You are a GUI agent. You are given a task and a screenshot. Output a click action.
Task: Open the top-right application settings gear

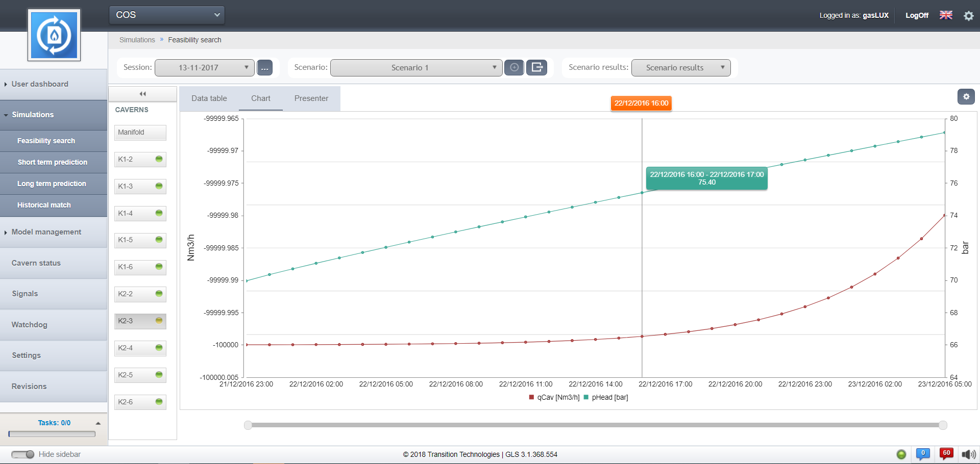coord(968,16)
